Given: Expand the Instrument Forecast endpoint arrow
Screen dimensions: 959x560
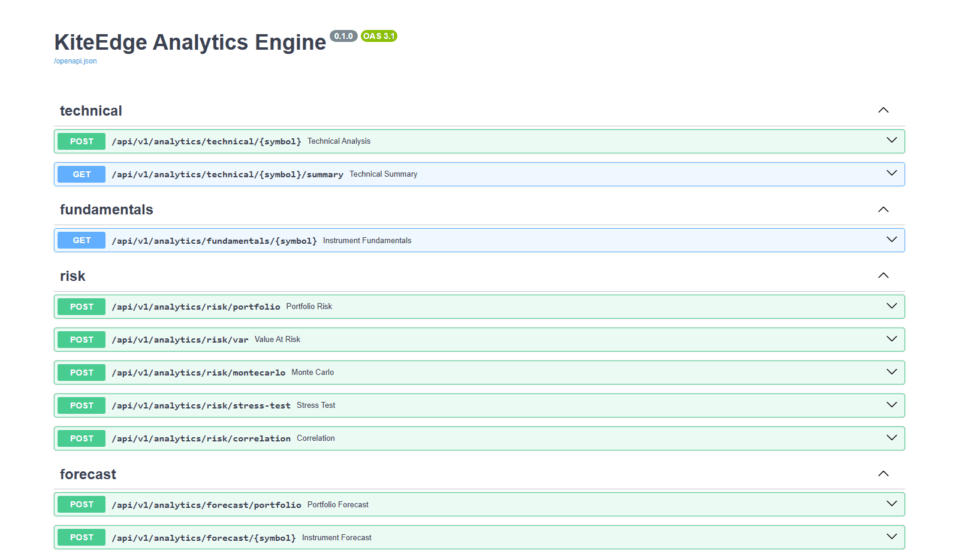Looking at the screenshot, I should (892, 537).
